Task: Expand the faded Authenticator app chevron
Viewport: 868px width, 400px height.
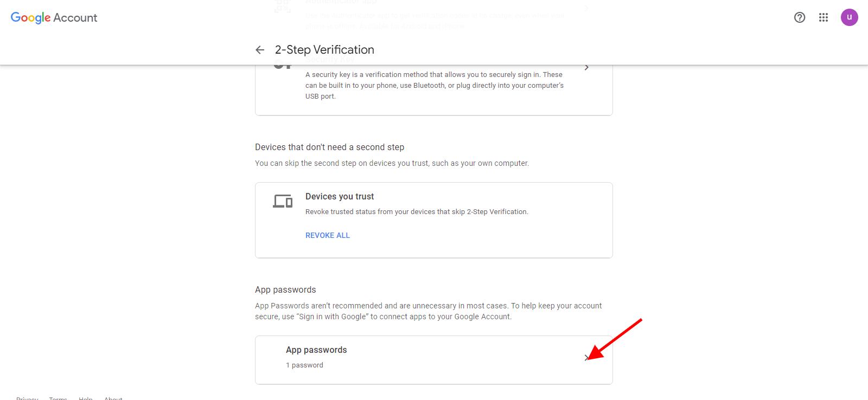Action: 586,8
